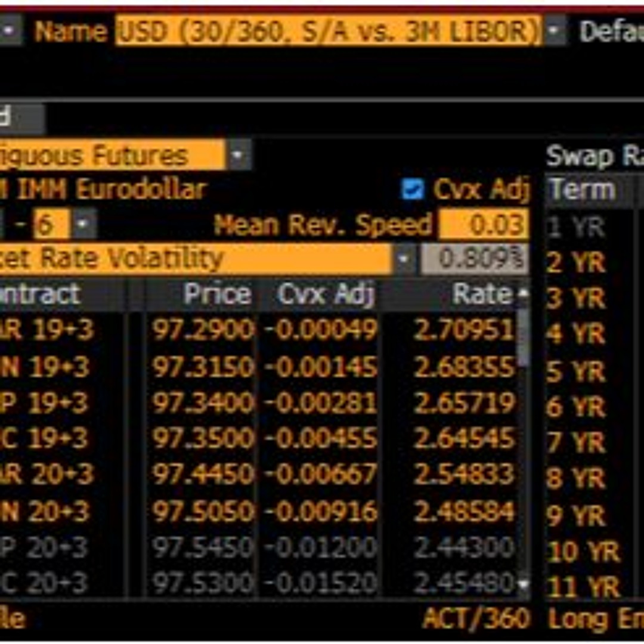Viewport: 644px width, 644px height.
Task: Click the 0.809% volatility field
Action: point(475,259)
